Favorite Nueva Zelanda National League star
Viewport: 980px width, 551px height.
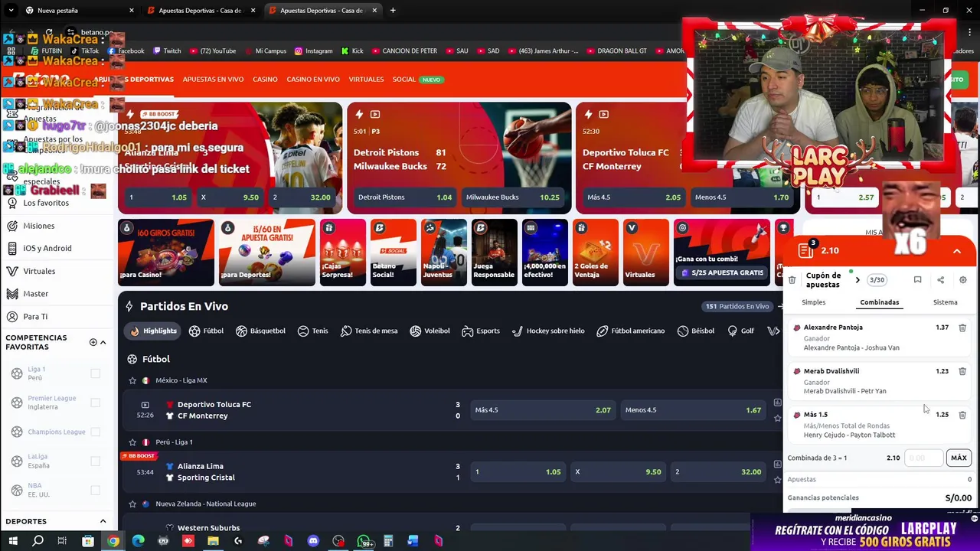coord(132,504)
